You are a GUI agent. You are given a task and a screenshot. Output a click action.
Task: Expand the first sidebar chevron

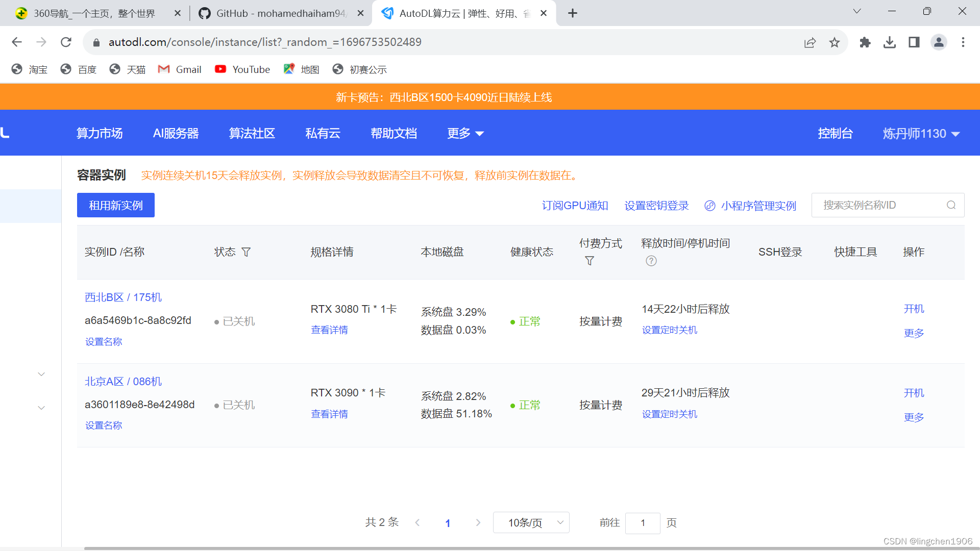pyautogui.click(x=41, y=374)
